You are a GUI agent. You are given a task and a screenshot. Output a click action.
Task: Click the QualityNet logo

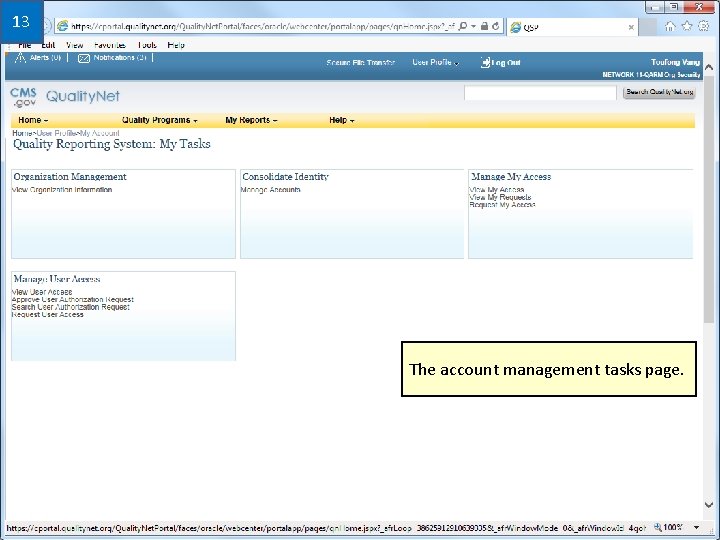click(83, 96)
